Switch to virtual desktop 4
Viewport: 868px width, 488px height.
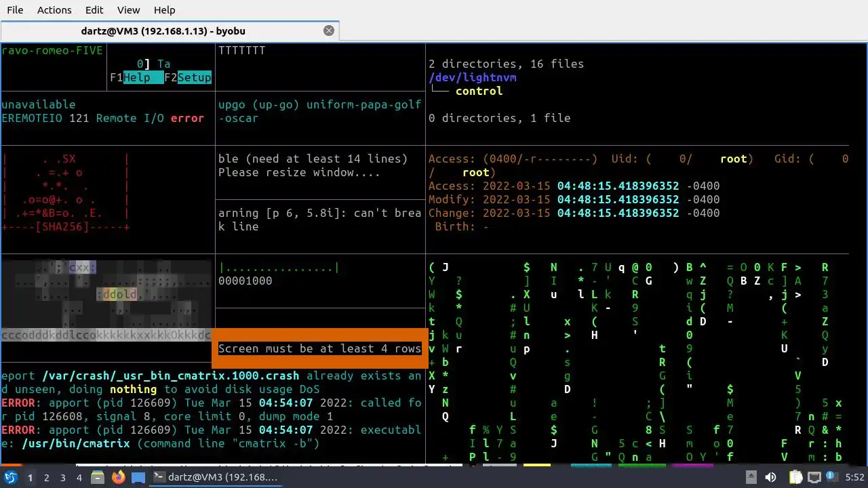click(79, 477)
